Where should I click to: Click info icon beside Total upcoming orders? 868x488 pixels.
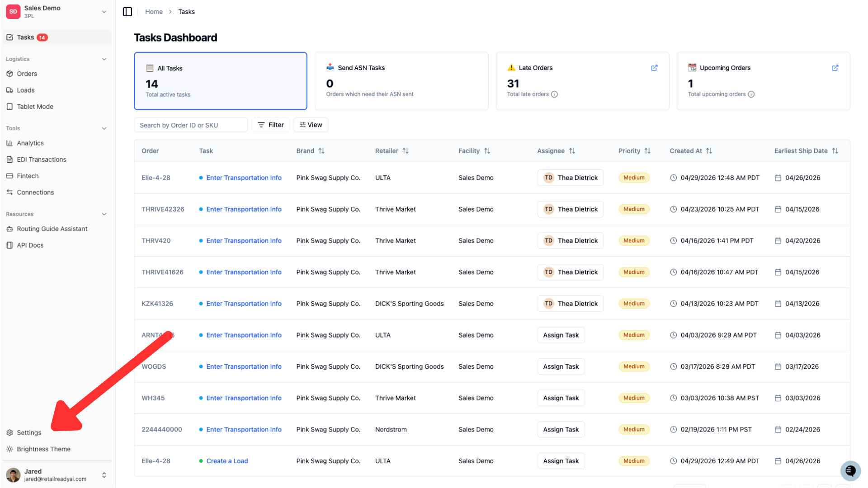(751, 94)
